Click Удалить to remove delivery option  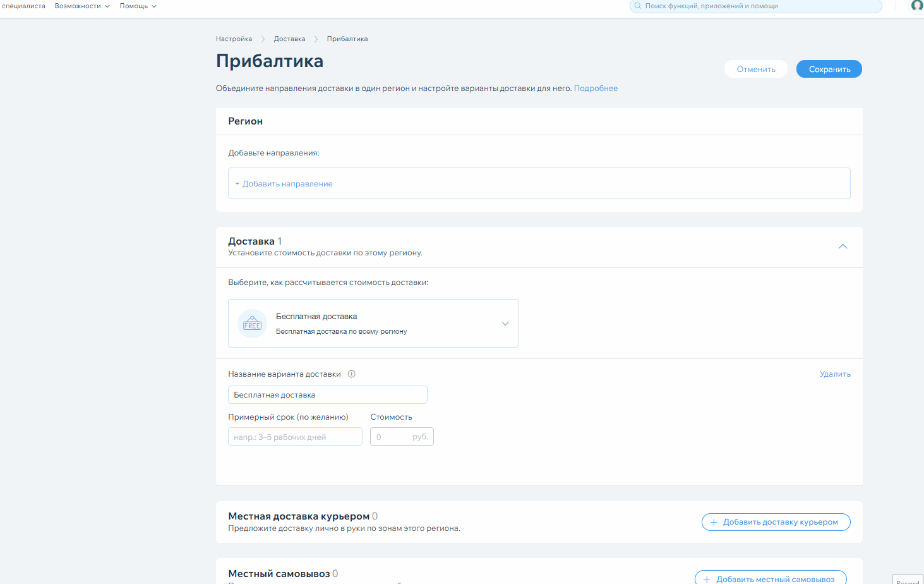835,374
